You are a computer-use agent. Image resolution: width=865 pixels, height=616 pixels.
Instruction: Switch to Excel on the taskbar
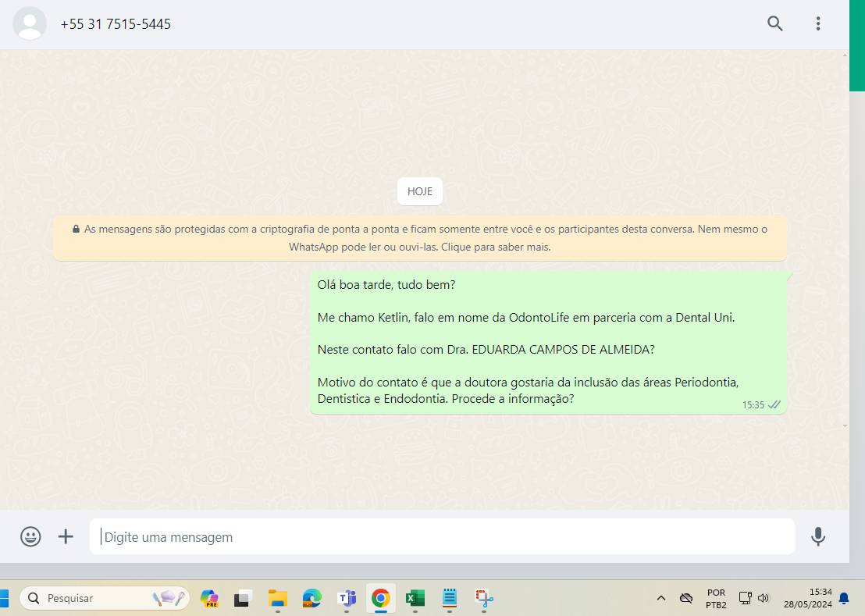coord(415,598)
